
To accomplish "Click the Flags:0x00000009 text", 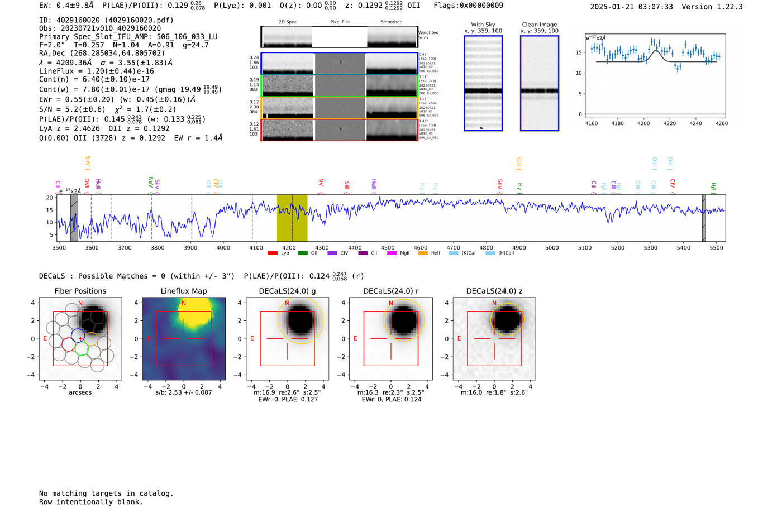I will (x=468, y=6).
